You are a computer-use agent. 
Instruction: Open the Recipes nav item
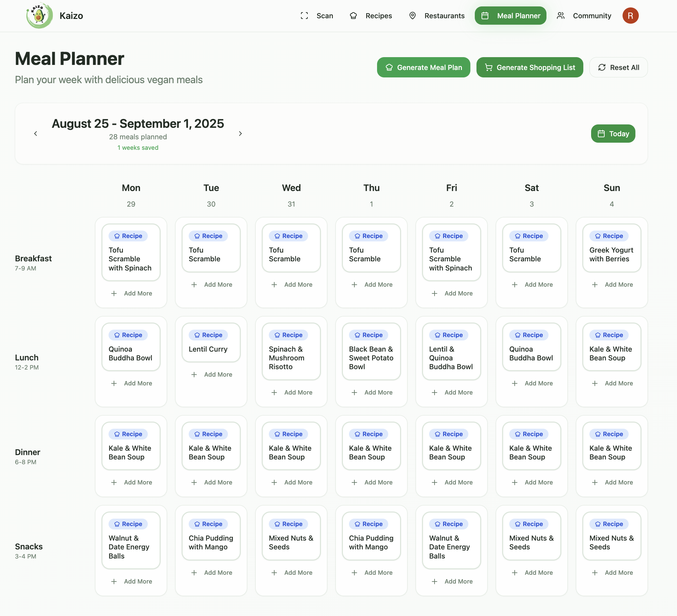tap(378, 16)
